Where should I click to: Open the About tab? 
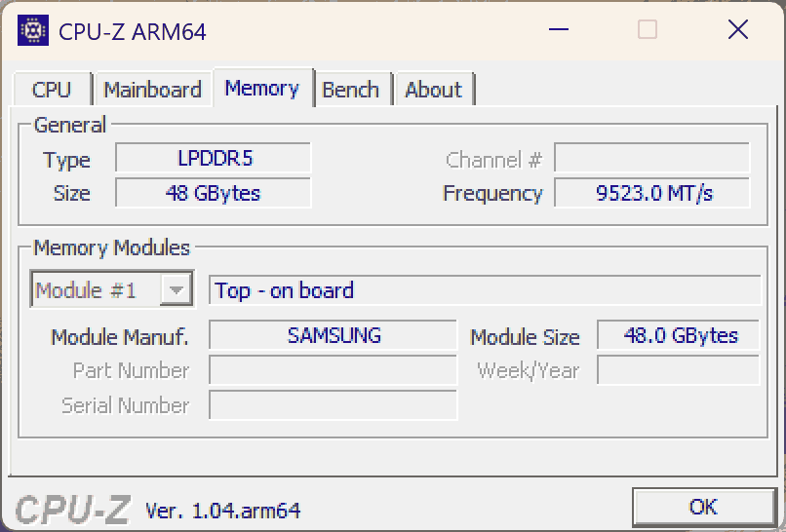coord(433,90)
